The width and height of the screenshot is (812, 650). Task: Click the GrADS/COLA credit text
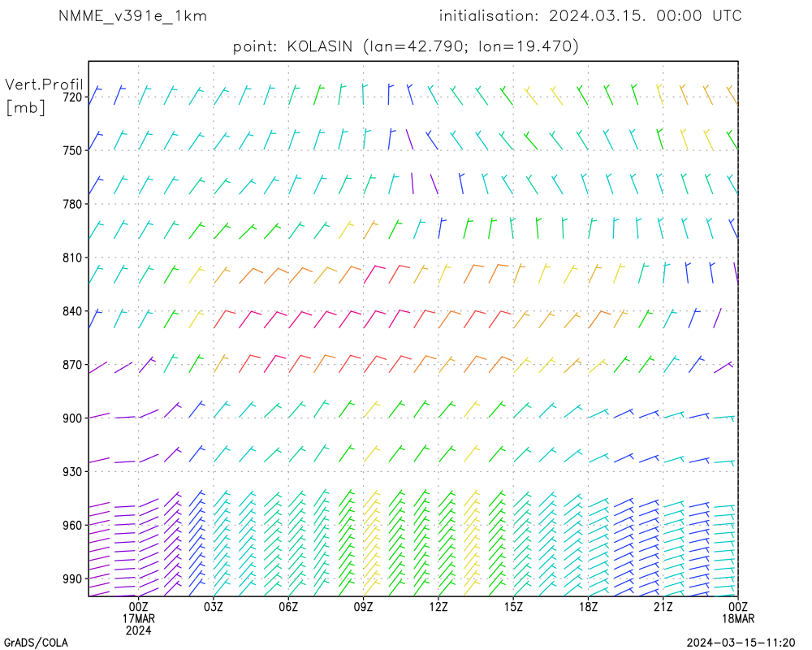(36, 643)
